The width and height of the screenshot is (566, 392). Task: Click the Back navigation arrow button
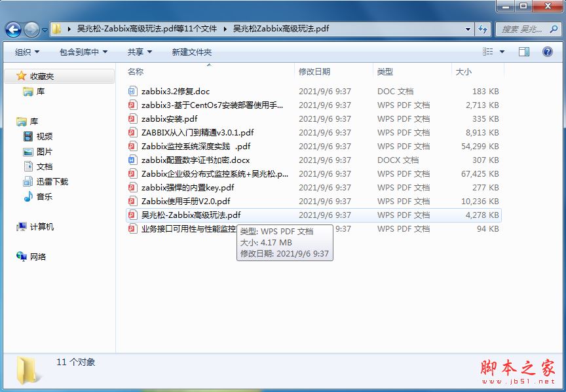[14, 29]
